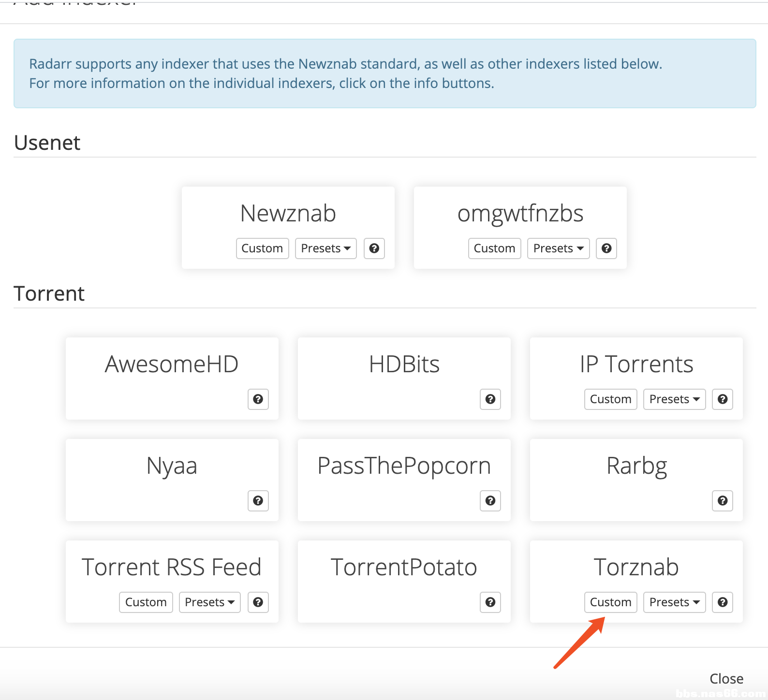Expand omgwtfnzbs Presets dropdown
The image size is (768, 700).
pyautogui.click(x=559, y=248)
